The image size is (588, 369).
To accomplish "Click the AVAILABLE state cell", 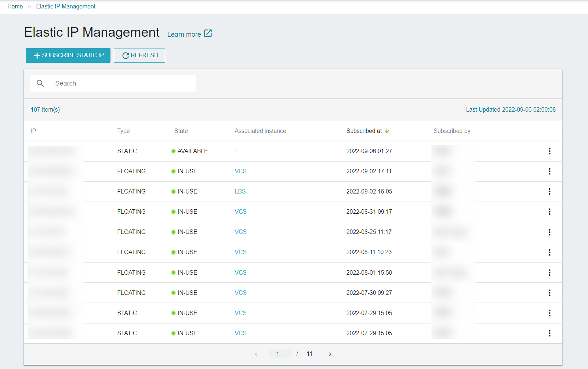I will pyautogui.click(x=190, y=151).
